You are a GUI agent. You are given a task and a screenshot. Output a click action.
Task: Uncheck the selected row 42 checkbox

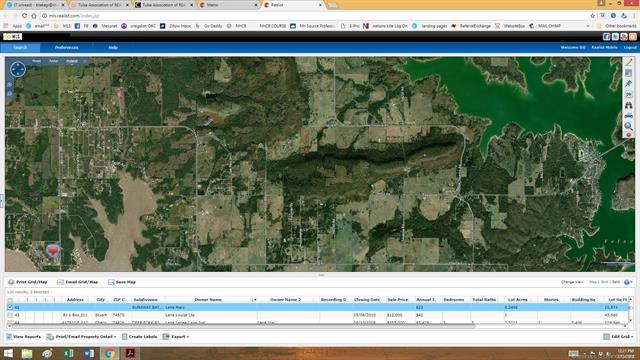10,307
